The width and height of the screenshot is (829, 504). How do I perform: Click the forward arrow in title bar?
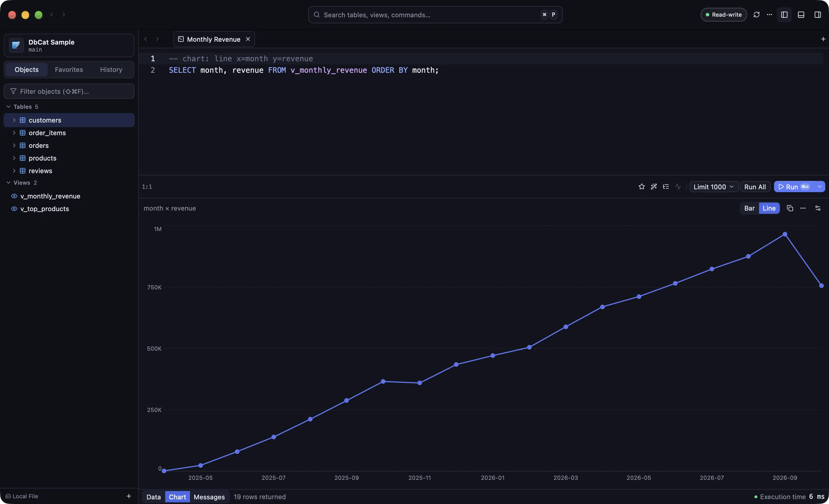64,14
